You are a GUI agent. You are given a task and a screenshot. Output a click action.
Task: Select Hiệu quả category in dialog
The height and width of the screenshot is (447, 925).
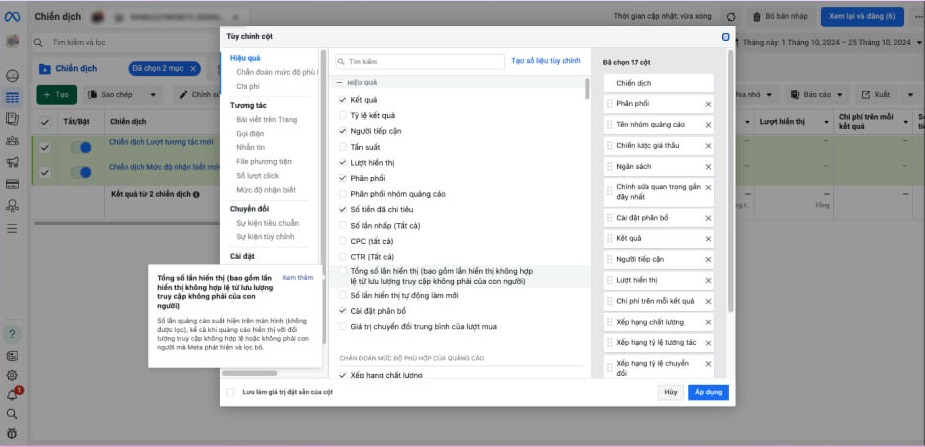(x=245, y=58)
